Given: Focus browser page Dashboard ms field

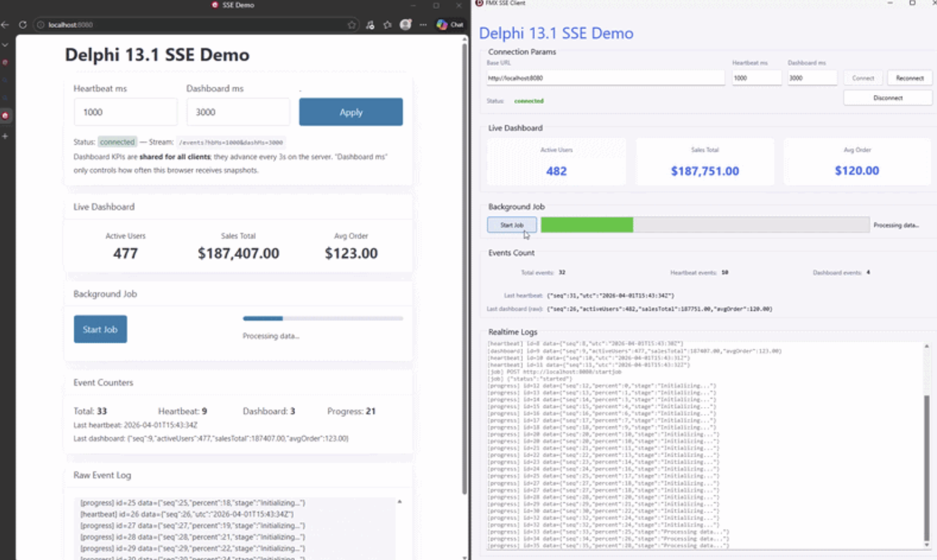Looking at the screenshot, I should [238, 112].
